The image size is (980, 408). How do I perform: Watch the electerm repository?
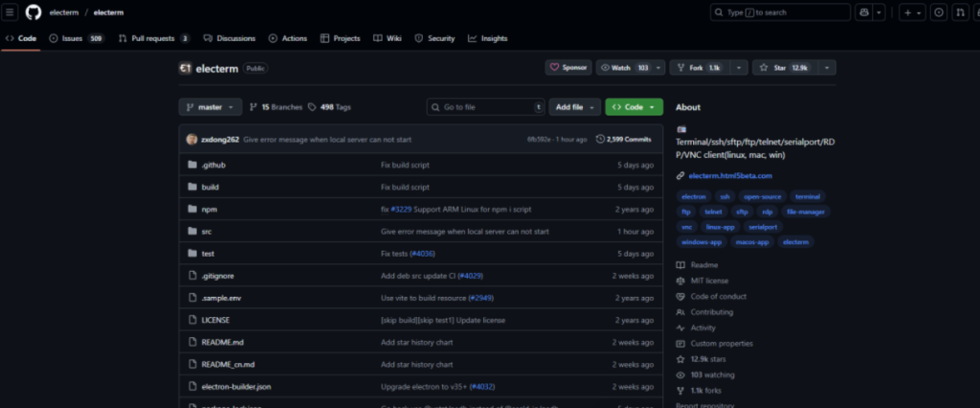click(x=629, y=68)
